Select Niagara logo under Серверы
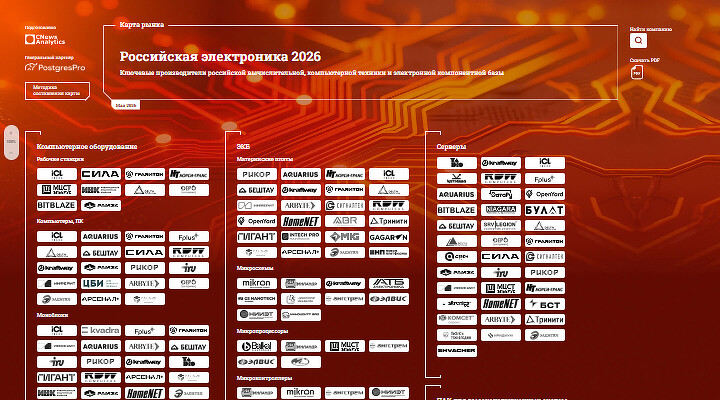The width and height of the screenshot is (720, 400). click(x=501, y=210)
